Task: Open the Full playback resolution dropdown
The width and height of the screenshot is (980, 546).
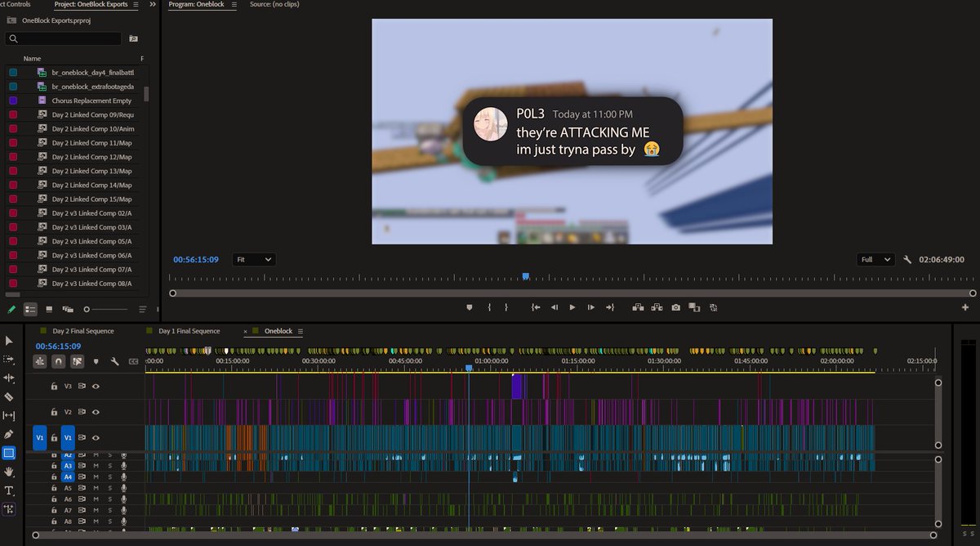Action: 876,259
